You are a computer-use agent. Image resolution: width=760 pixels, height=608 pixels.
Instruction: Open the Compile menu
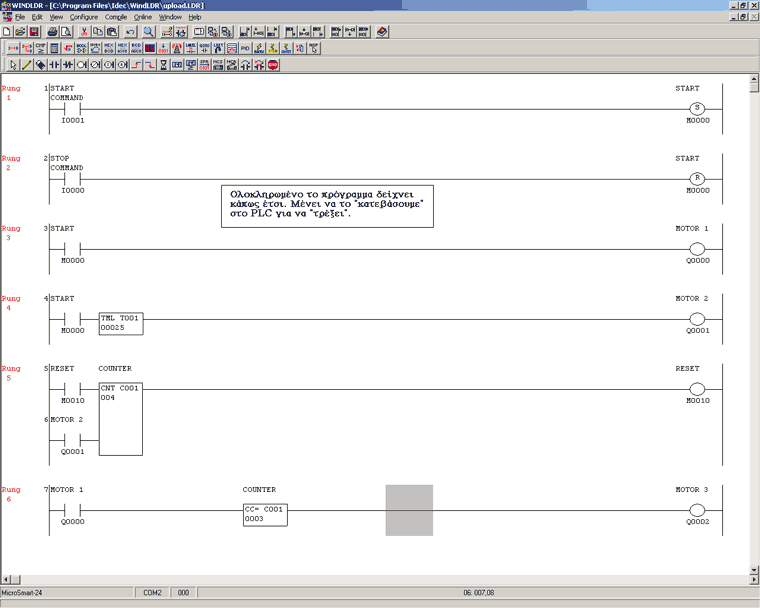116,17
